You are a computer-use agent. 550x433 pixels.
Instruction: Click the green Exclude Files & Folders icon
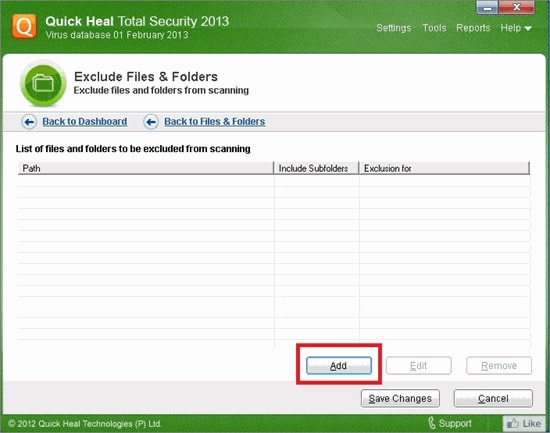point(43,84)
